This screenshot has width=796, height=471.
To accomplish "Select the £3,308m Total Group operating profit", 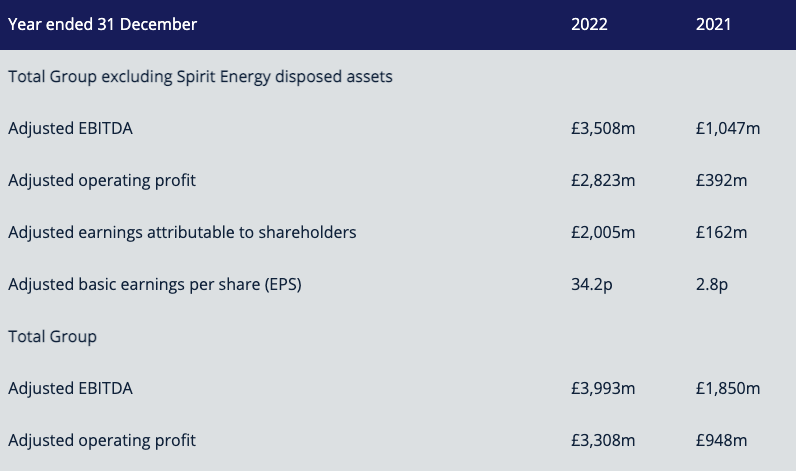I will (x=603, y=441).
